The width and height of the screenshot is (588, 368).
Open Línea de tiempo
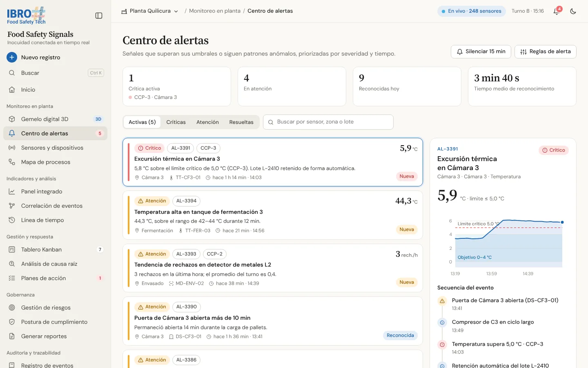56,220
